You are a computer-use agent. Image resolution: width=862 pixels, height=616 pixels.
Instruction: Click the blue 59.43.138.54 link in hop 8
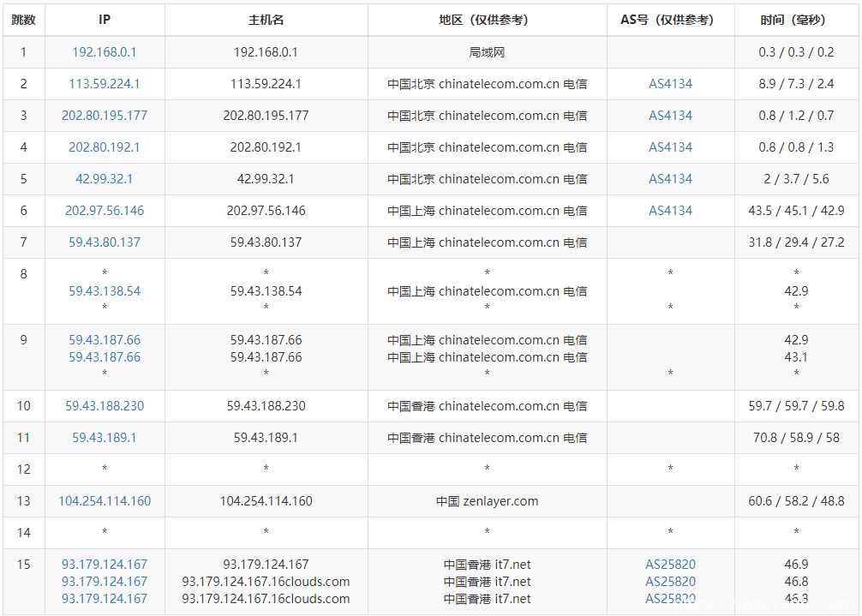tap(105, 291)
